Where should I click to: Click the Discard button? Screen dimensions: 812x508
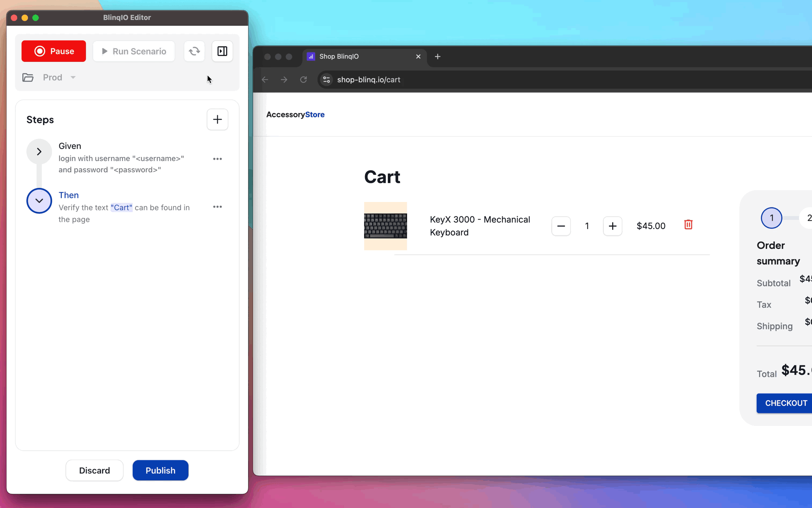click(95, 471)
